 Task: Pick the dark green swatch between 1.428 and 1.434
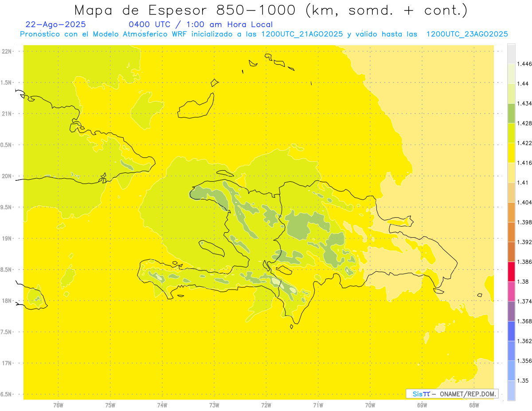(x=511, y=114)
